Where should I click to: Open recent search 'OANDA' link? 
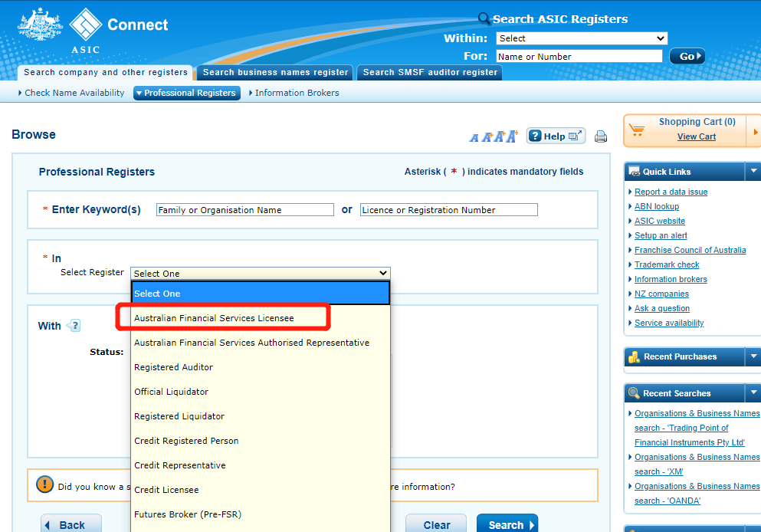click(x=697, y=493)
